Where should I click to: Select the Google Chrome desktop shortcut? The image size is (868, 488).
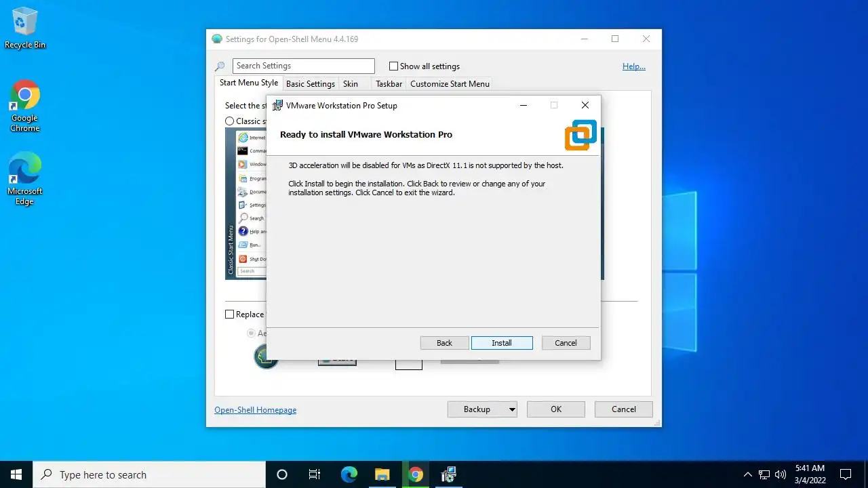coord(25,106)
